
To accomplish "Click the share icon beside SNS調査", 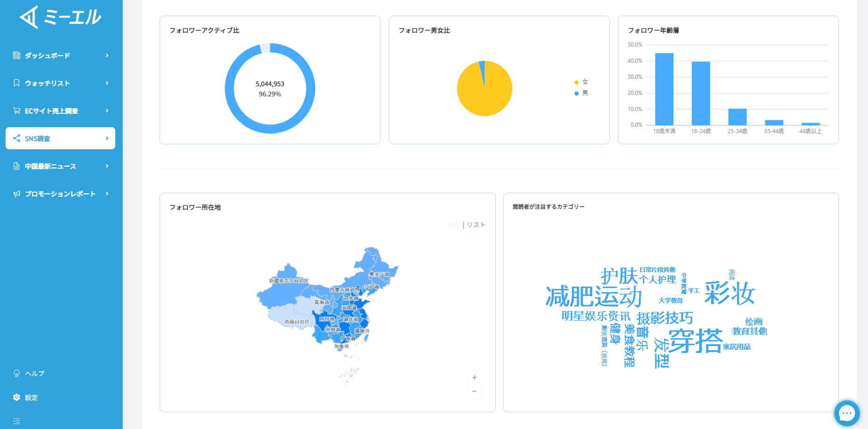I will point(17,138).
